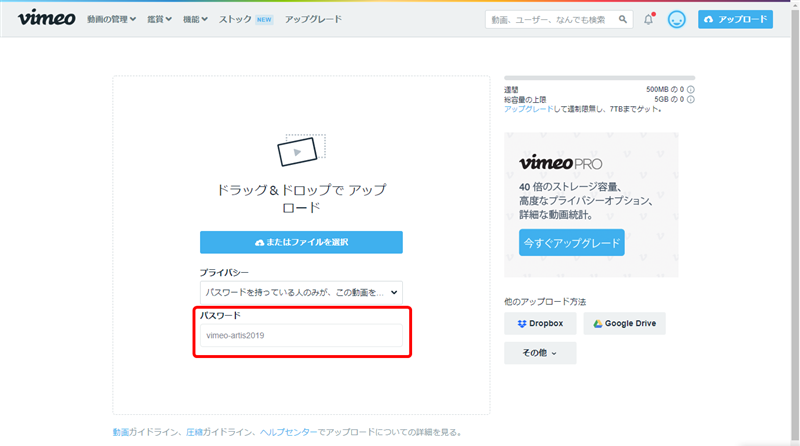Open アップグレード menu item
800x446 pixels.
click(x=313, y=19)
